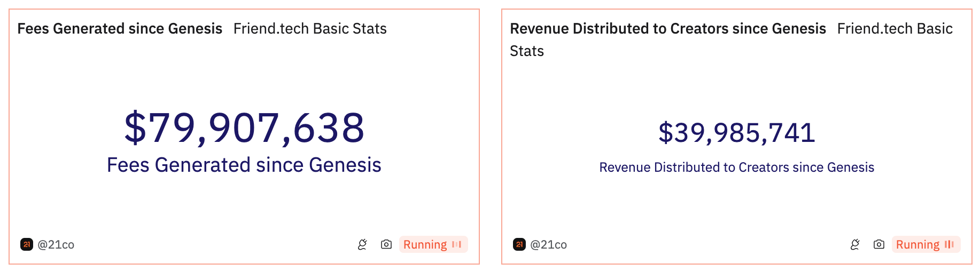Open Friend.tech Basic Stats link on Fees card
The height and width of the screenshot is (271, 980).
point(310,29)
